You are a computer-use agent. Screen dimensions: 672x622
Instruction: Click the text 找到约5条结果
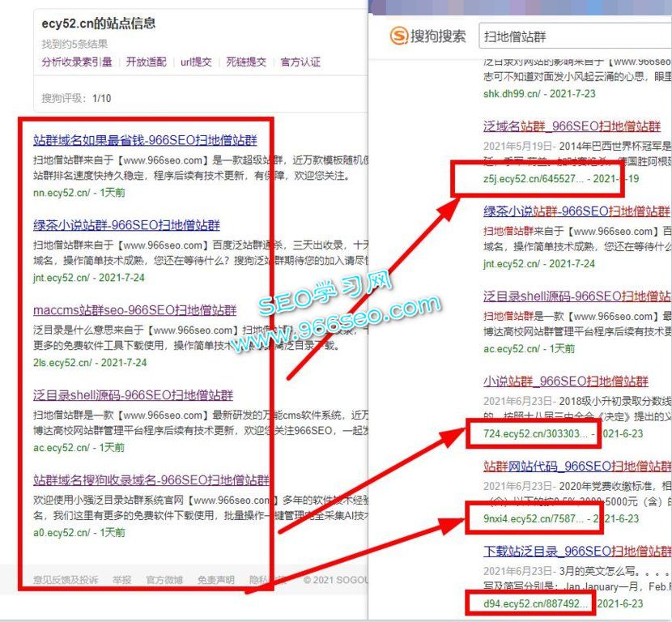(x=74, y=45)
